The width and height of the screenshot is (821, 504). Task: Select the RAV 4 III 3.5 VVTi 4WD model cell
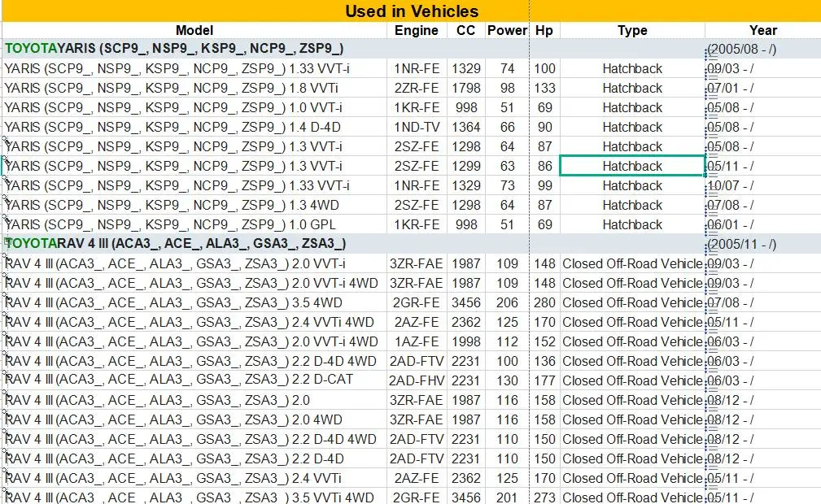tap(194, 497)
